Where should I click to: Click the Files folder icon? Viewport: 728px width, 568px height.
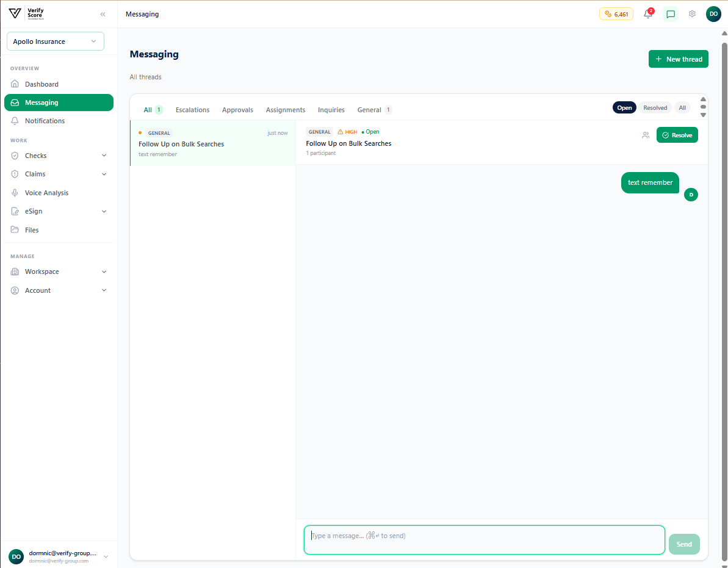click(15, 230)
